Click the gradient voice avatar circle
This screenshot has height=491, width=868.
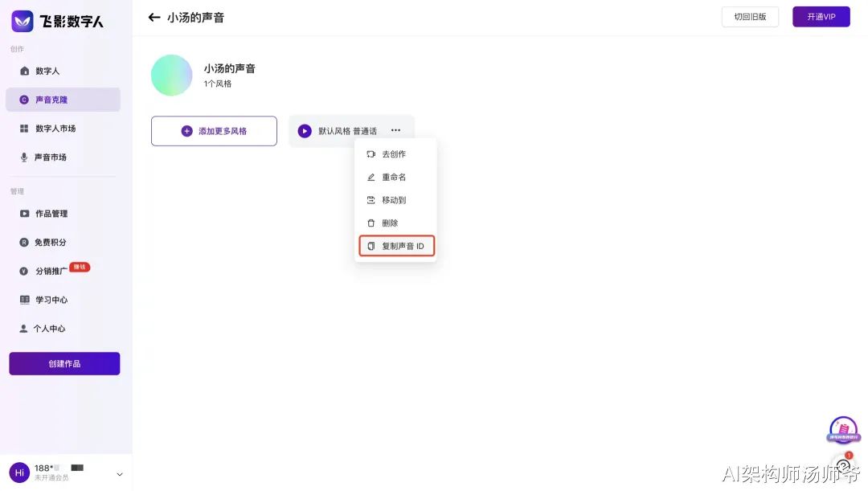[x=172, y=76]
